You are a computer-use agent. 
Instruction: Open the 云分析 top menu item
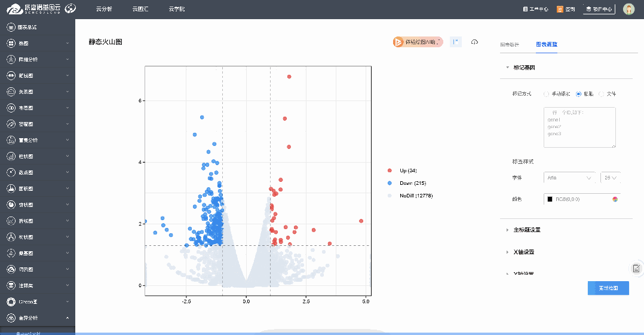coord(104,9)
